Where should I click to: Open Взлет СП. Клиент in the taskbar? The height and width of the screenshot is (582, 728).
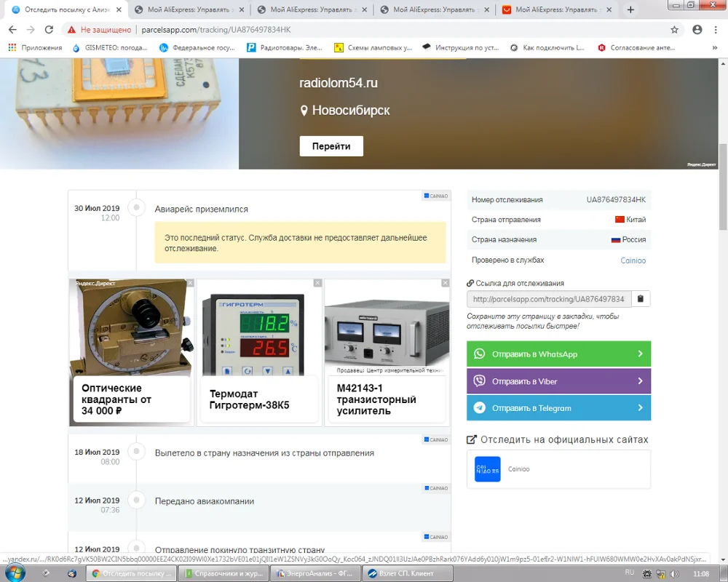pos(407,574)
